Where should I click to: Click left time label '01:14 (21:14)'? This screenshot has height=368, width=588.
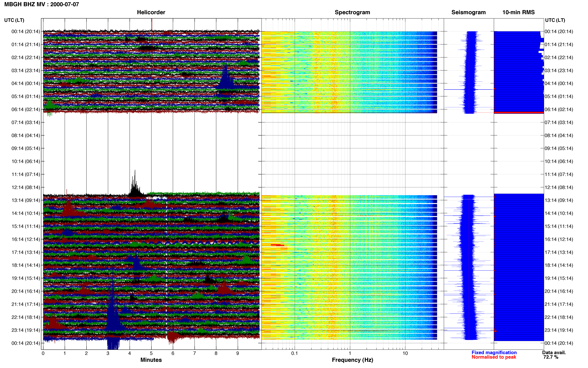pyautogui.click(x=26, y=45)
